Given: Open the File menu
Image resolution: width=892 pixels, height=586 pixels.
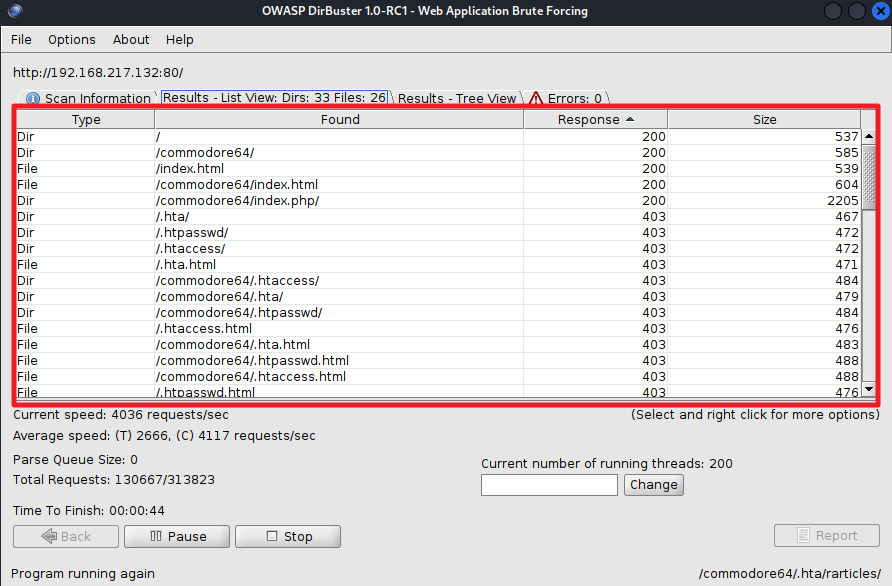Looking at the screenshot, I should point(21,40).
